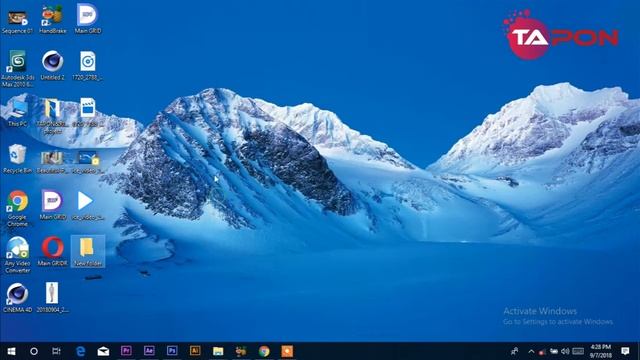Select the white play-arrow video file

click(87, 206)
